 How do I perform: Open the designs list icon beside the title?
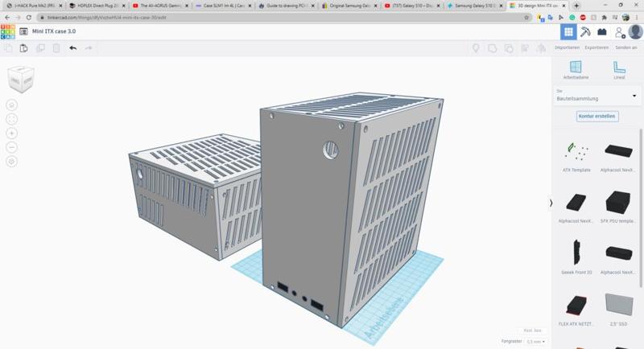point(23,31)
